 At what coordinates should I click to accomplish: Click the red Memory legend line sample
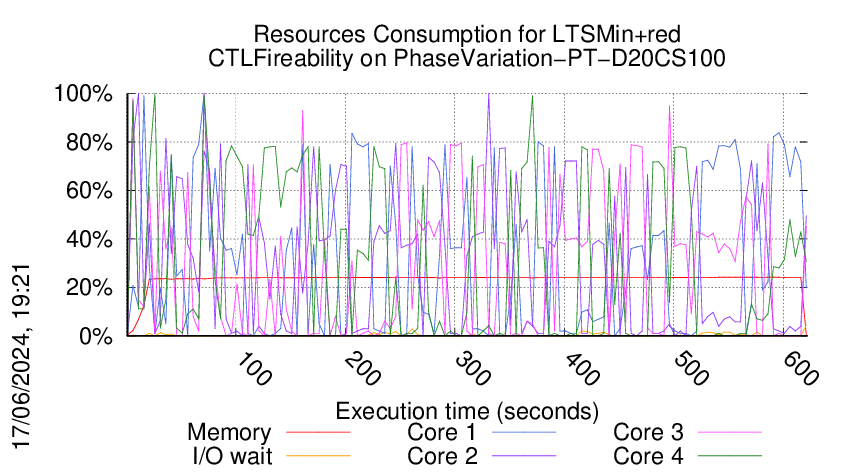[x=318, y=432]
